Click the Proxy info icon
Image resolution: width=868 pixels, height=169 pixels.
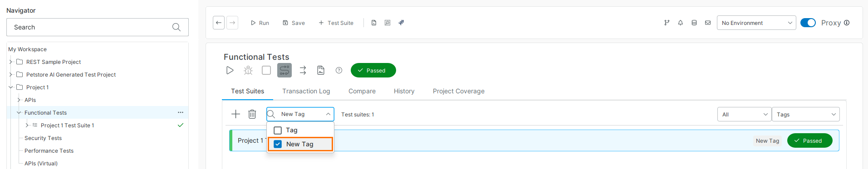[847, 23]
